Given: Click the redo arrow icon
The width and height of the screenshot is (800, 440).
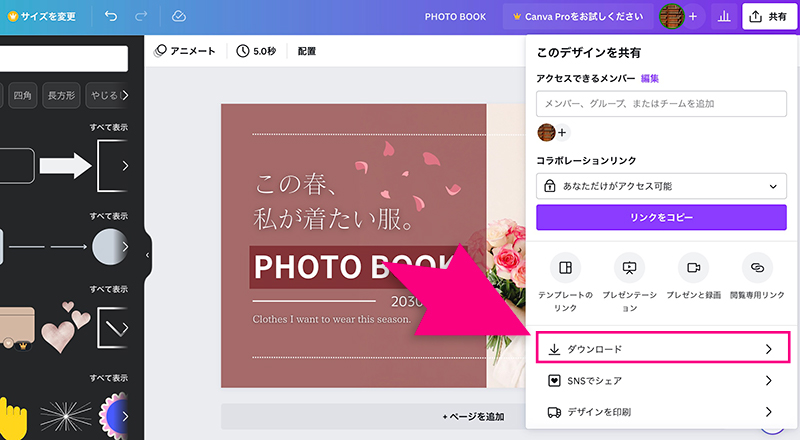Looking at the screenshot, I should [x=141, y=17].
